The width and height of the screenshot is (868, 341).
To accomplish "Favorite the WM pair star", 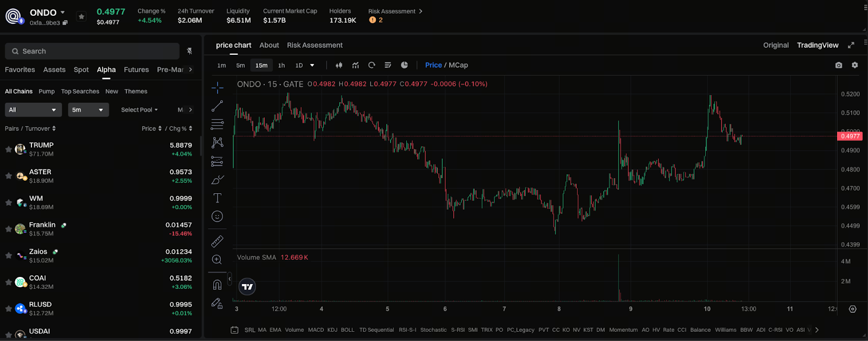I will click(9, 203).
